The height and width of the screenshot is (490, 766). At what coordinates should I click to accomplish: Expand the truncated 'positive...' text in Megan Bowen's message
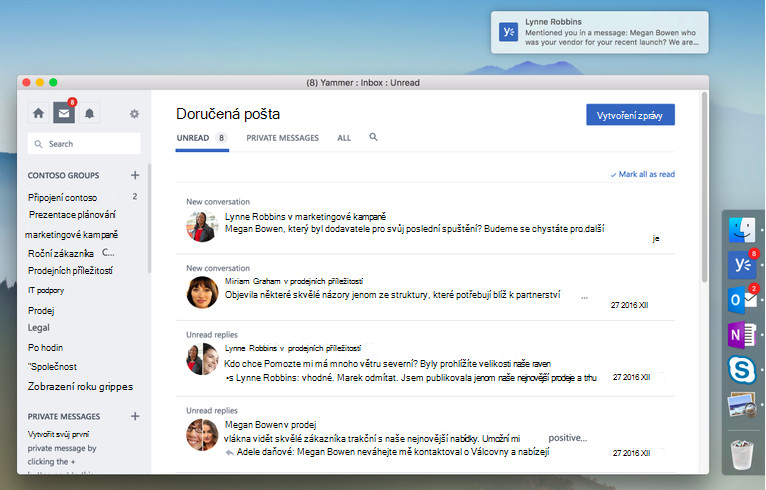568,438
